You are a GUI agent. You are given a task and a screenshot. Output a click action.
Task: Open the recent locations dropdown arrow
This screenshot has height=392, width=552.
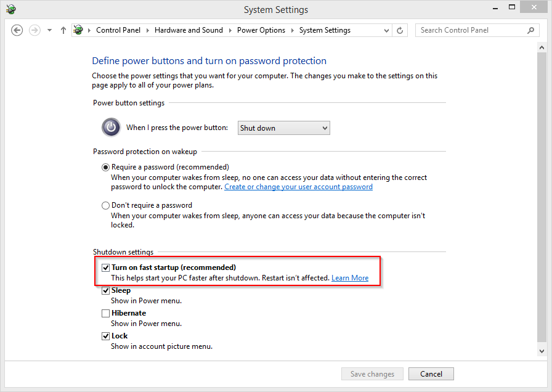[50, 30]
